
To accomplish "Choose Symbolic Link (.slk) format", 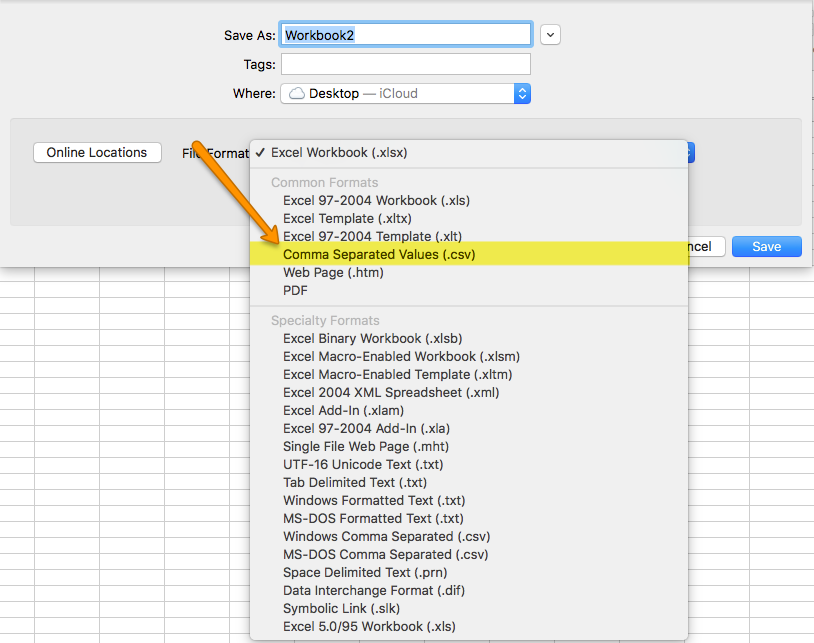I will pos(469,608).
